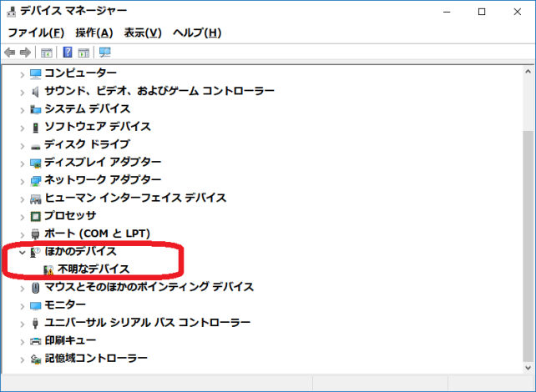Click the Back arrow toolbar icon
Viewport: 536px width, 392px height.
[9, 53]
